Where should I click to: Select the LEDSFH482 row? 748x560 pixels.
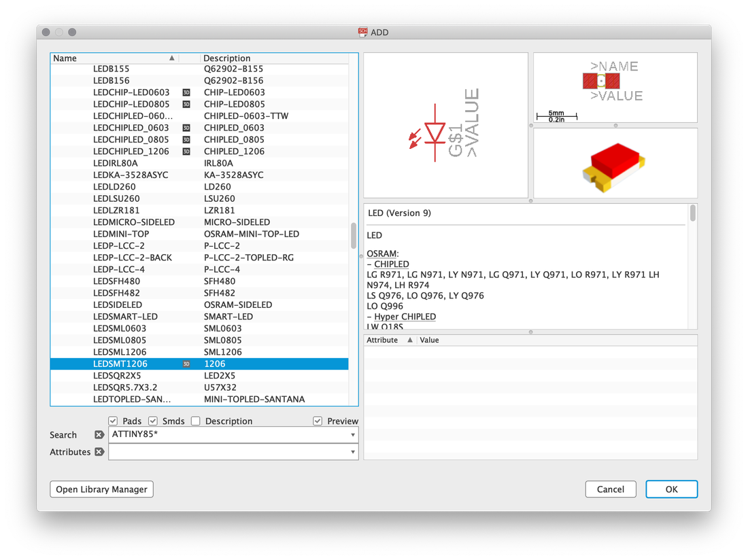pyautogui.click(x=199, y=293)
